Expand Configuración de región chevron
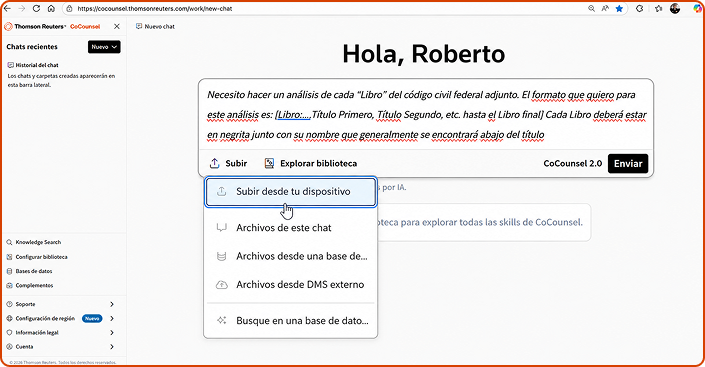 [x=112, y=318]
